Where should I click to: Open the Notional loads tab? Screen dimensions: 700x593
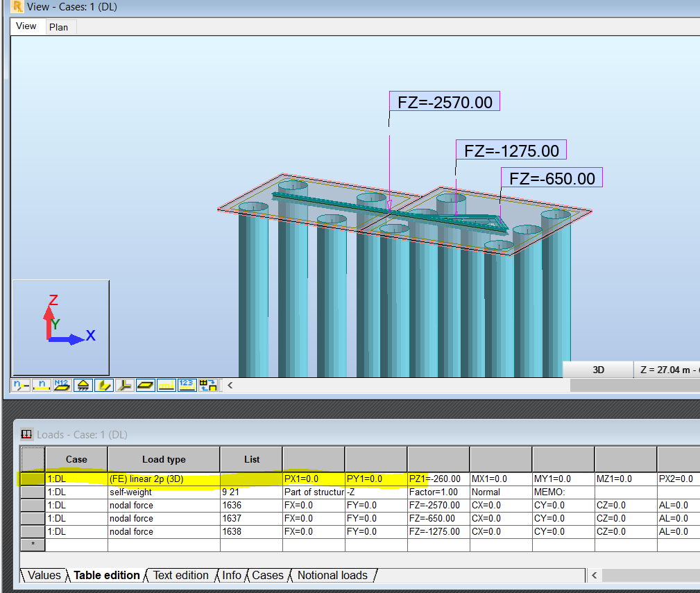[x=333, y=575]
